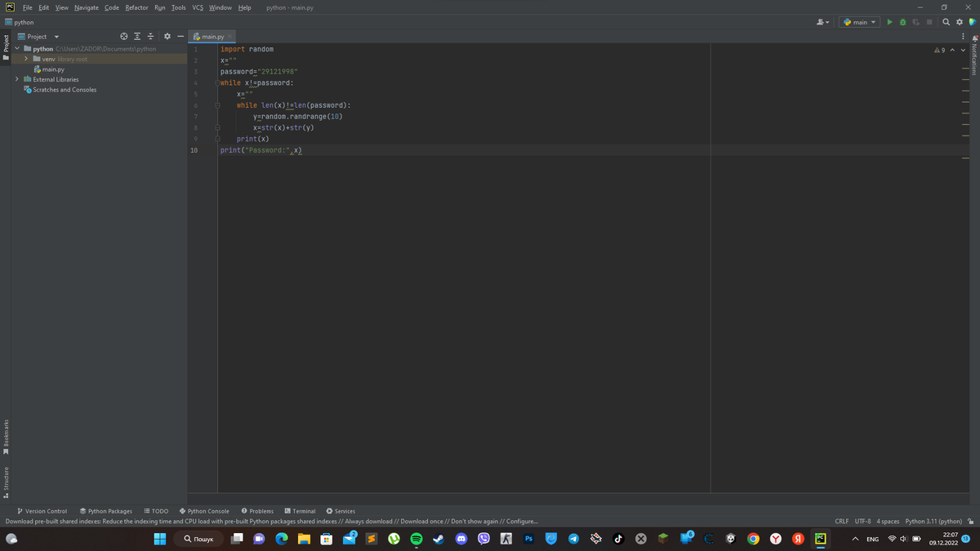
Task: Open Python Packages tool window
Action: click(105, 511)
